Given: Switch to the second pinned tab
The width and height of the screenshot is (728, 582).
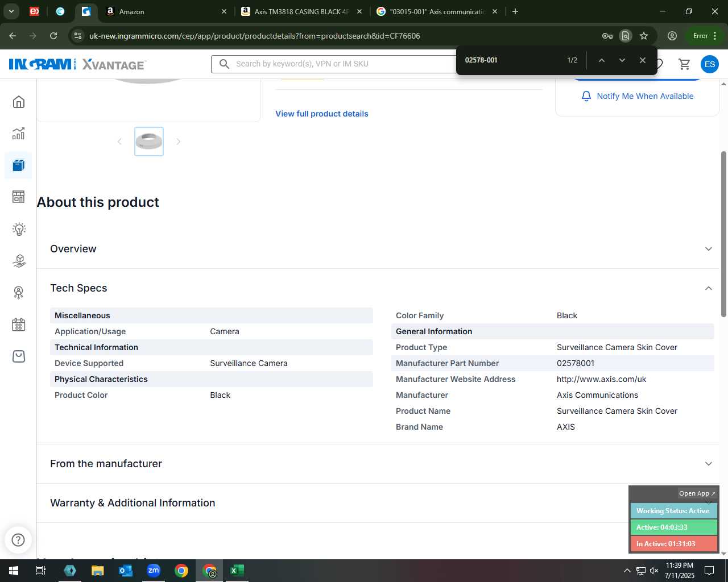Looking at the screenshot, I should [60, 11].
